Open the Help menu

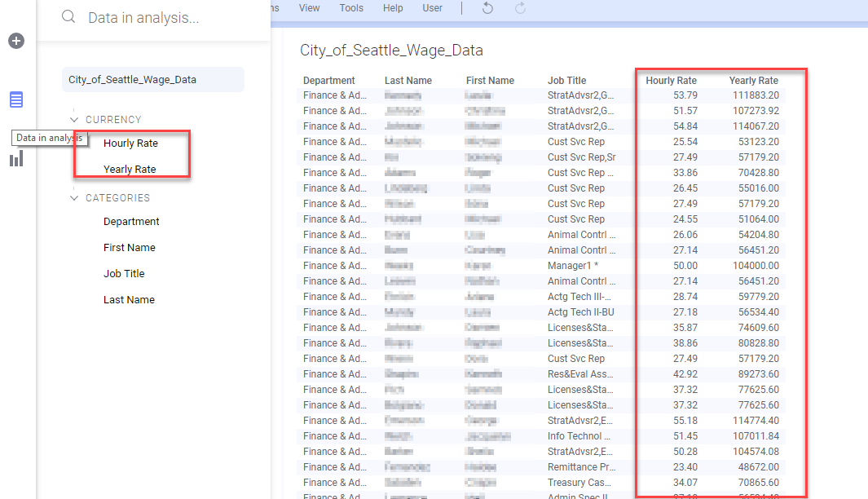[x=393, y=8]
